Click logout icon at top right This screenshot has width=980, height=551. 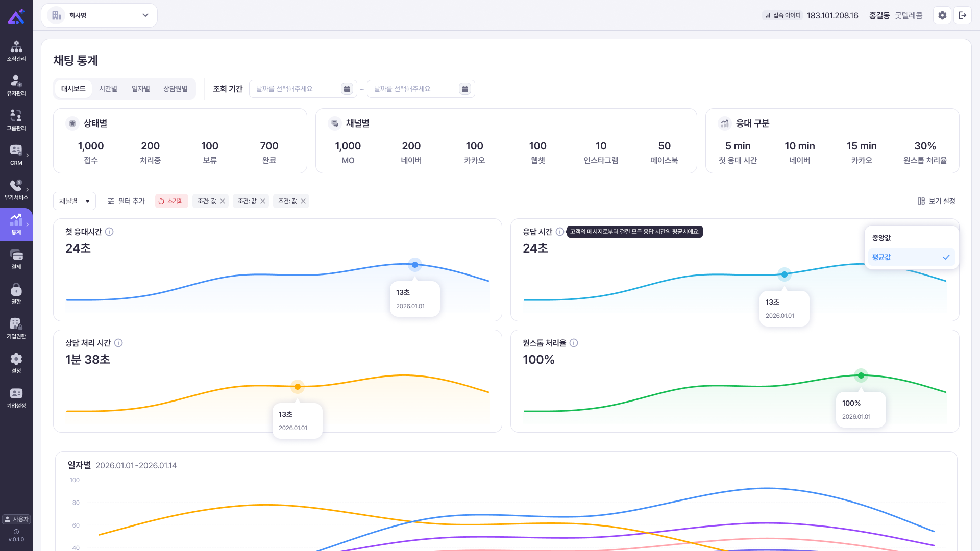963,15
